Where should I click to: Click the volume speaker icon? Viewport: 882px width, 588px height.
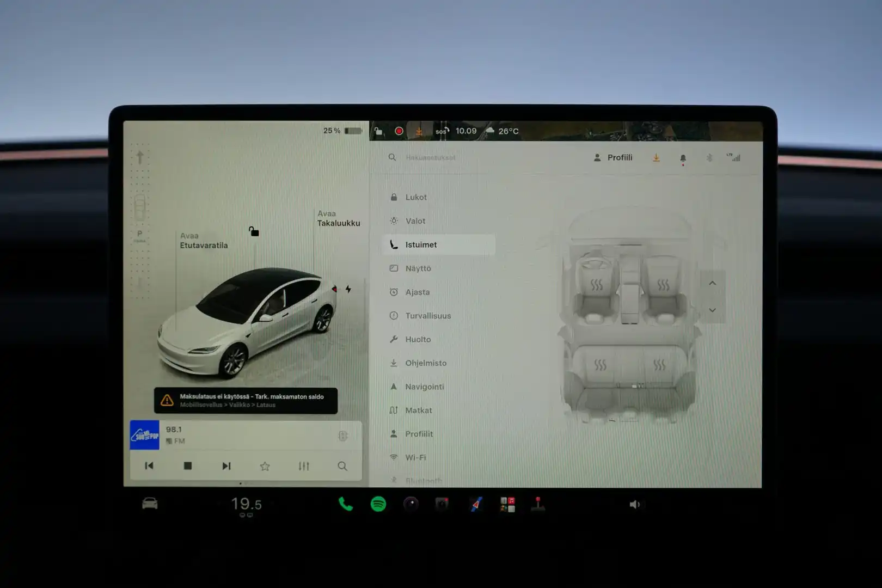click(635, 505)
